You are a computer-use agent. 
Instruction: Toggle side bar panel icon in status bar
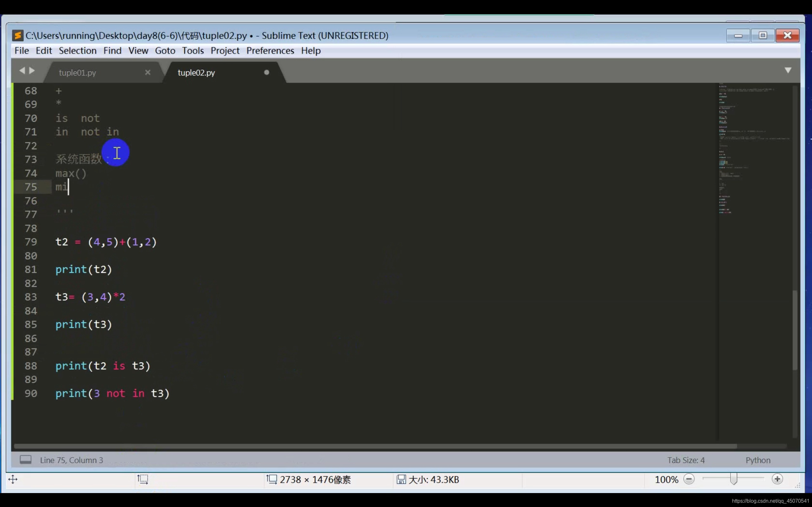coord(25,459)
